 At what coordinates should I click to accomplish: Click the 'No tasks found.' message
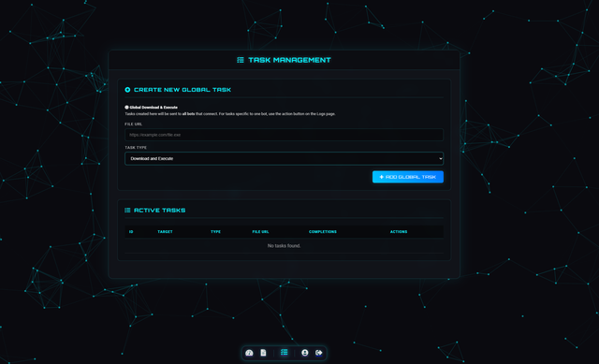284,245
